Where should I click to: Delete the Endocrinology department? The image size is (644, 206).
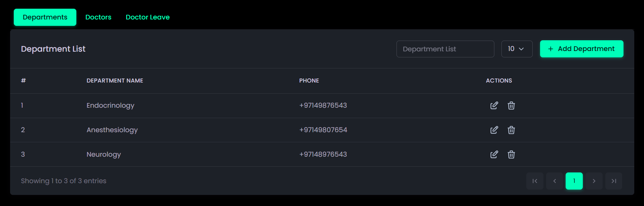(x=511, y=106)
